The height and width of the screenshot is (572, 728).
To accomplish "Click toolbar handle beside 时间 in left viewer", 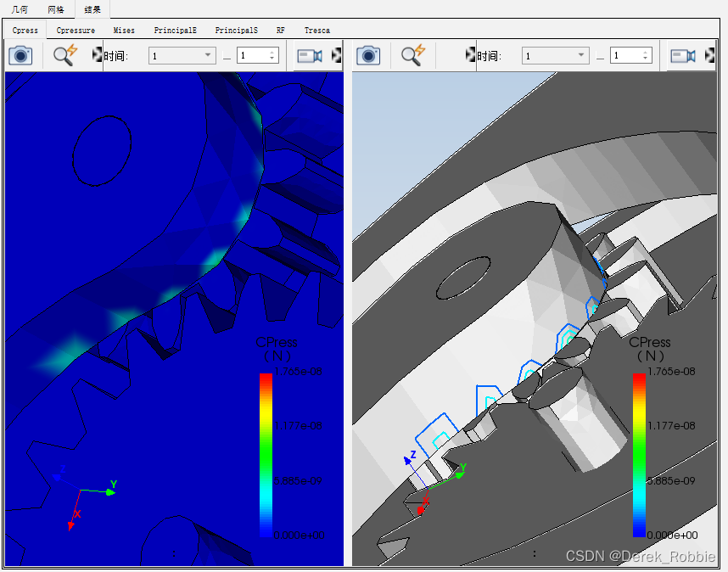I will 97,54.
